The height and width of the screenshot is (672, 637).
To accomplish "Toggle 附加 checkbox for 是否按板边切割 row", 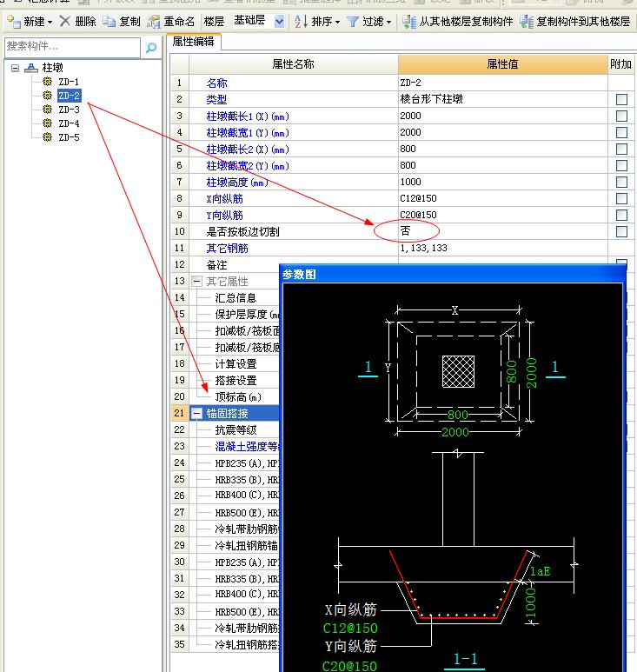I will (x=621, y=231).
